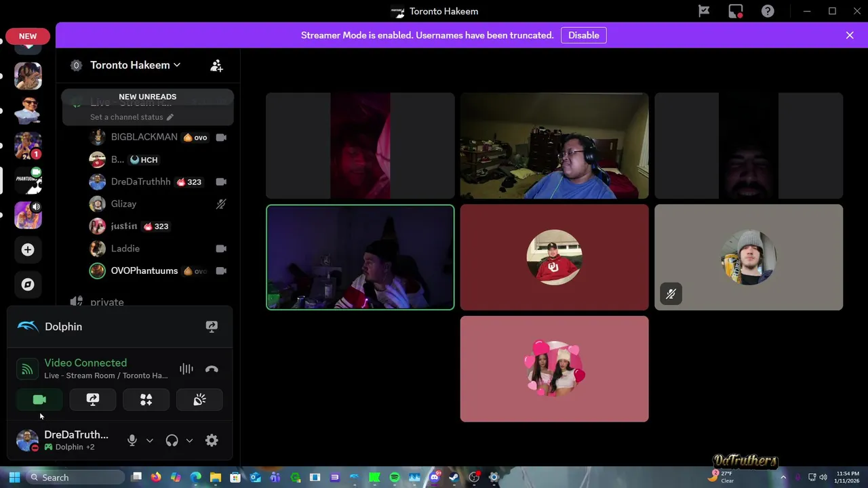Show hidden system tray icons
Viewport: 868px width, 488px height.
coord(783,477)
